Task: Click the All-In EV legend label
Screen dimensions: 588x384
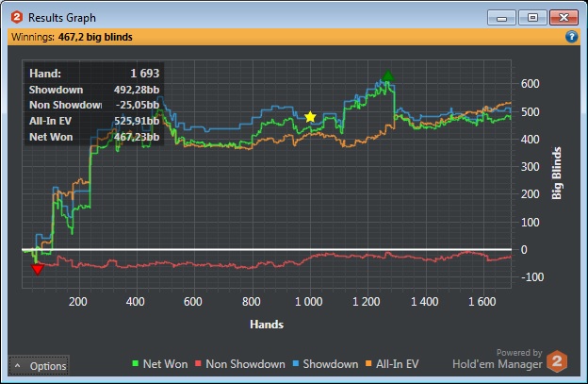Action: [x=397, y=364]
